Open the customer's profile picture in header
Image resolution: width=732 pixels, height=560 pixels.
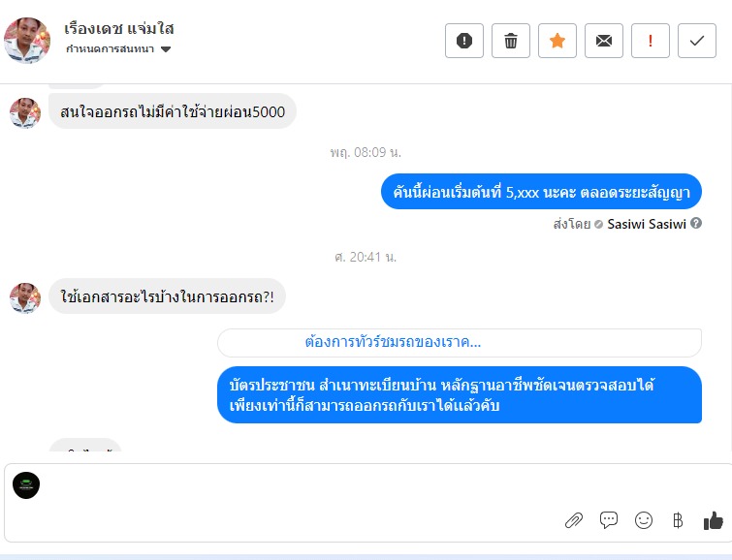(27, 40)
